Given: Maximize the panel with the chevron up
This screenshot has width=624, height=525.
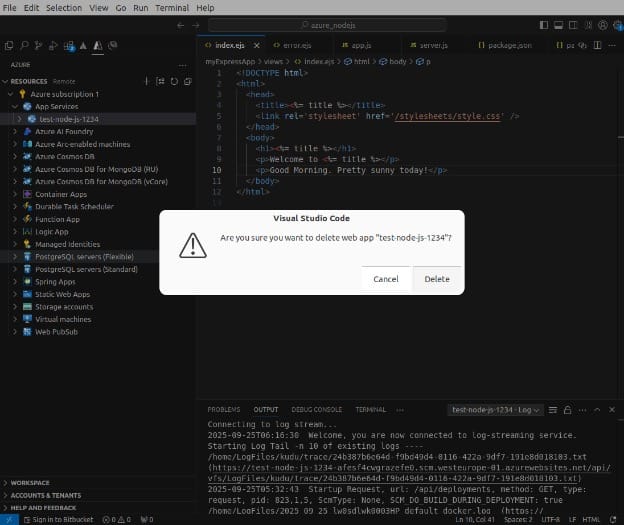Looking at the screenshot, I should [597, 410].
